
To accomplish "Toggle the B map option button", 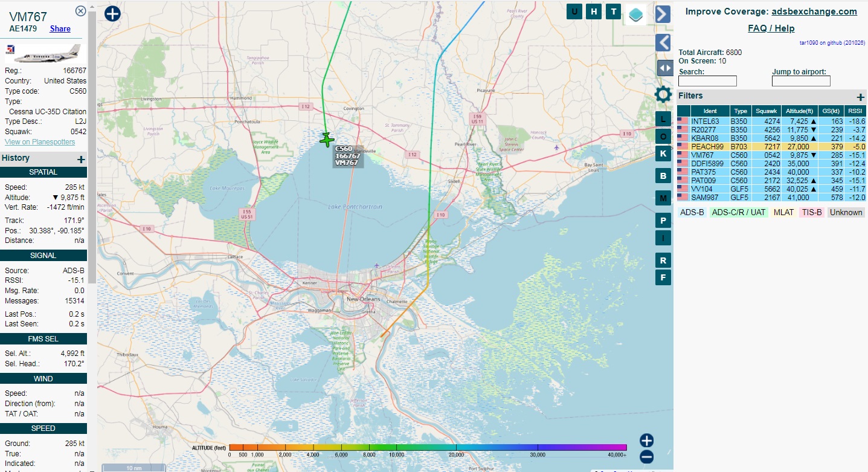I will click(x=663, y=176).
